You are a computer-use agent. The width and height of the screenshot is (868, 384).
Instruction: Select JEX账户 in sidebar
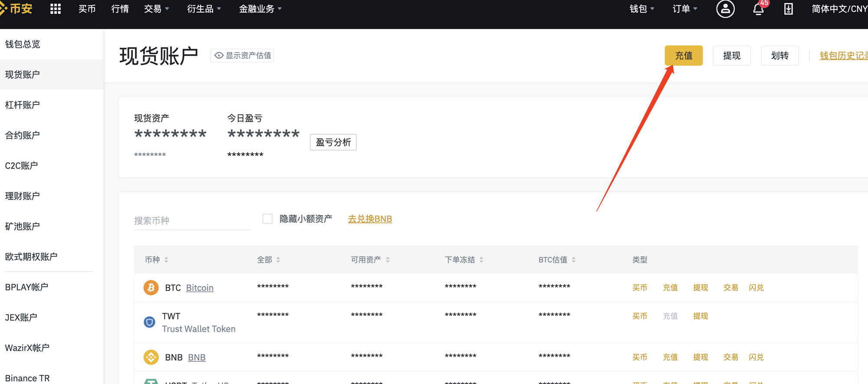click(52, 318)
